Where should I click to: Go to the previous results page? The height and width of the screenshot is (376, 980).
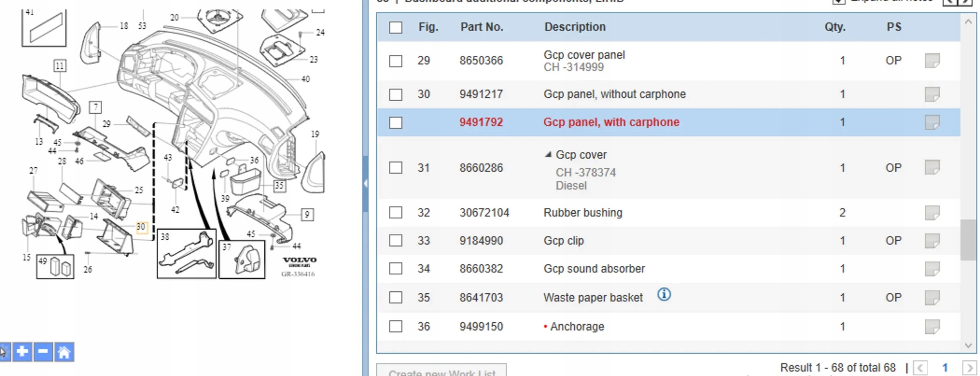(x=920, y=368)
